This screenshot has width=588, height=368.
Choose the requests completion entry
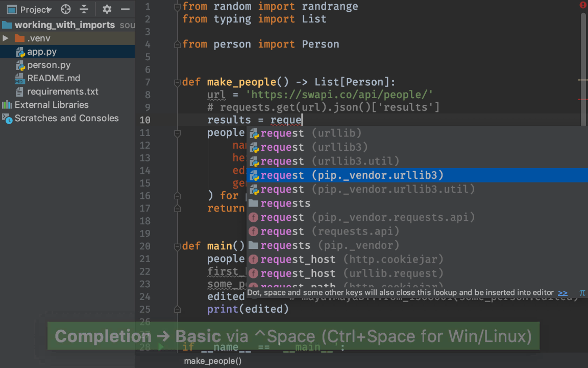click(x=285, y=203)
